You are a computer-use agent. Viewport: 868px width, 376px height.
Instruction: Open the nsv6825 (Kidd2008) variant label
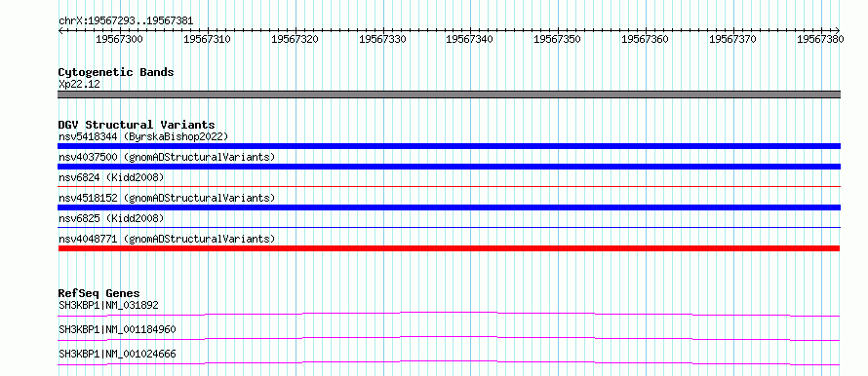click(x=111, y=218)
